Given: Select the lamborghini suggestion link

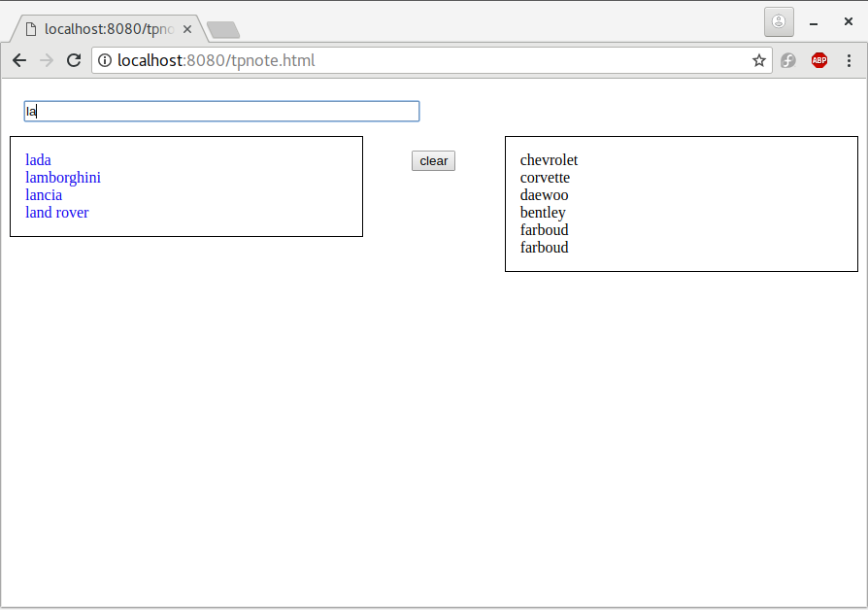Looking at the screenshot, I should [63, 178].
